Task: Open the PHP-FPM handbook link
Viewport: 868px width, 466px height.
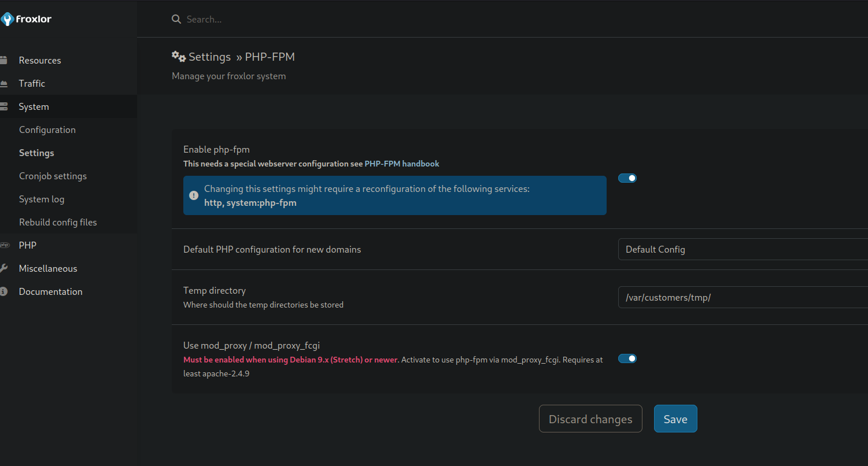Action: coord(402,164)
